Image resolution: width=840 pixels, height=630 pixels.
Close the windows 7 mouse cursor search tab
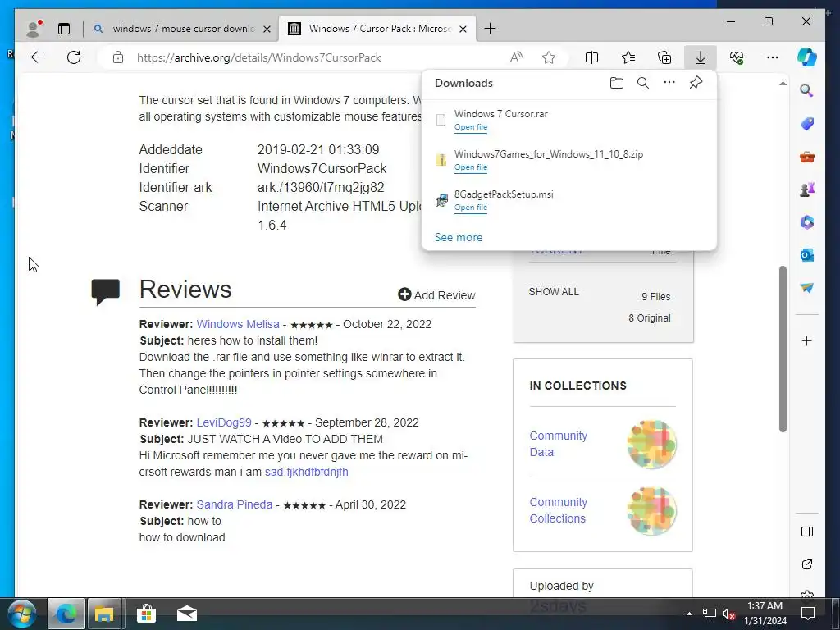267,29
